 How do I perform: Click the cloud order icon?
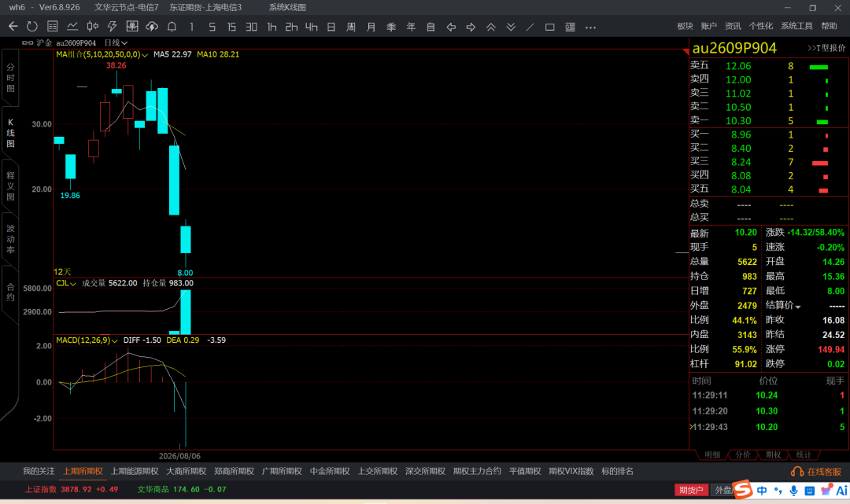(x=152, y=27)
